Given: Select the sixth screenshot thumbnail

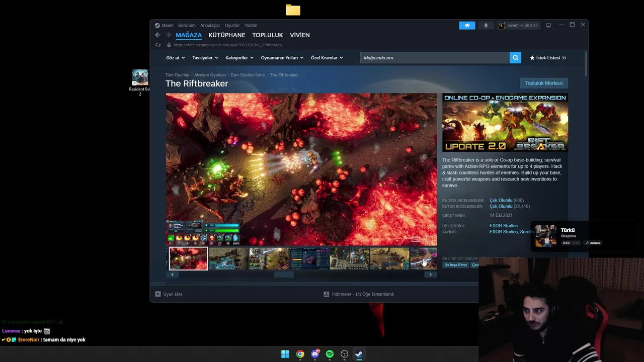Looking at the screenshot, I should point(389,258).
